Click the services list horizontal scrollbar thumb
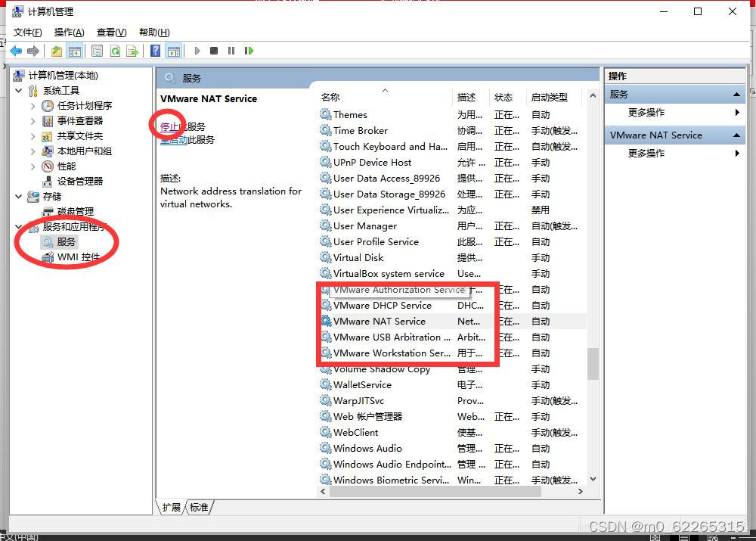This screenshot has width=756, height=541. click(x=435, y=491)
